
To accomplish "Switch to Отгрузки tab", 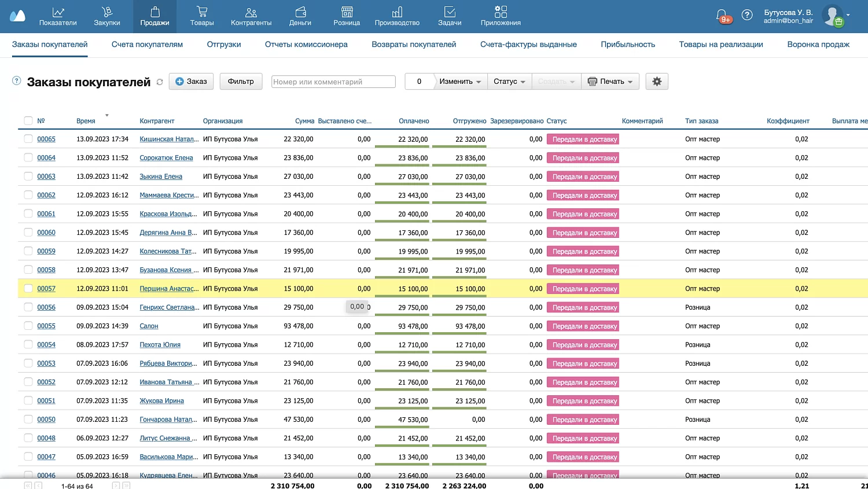I will click(x=224, y=45).
